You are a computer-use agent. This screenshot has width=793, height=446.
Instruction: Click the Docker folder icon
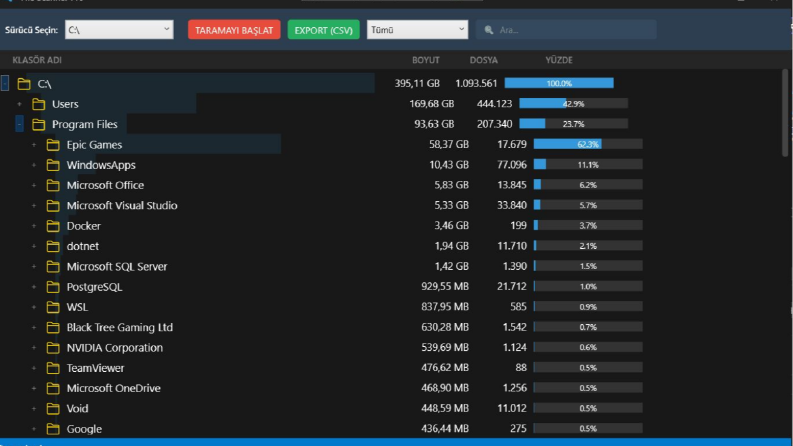coord(53,226)
